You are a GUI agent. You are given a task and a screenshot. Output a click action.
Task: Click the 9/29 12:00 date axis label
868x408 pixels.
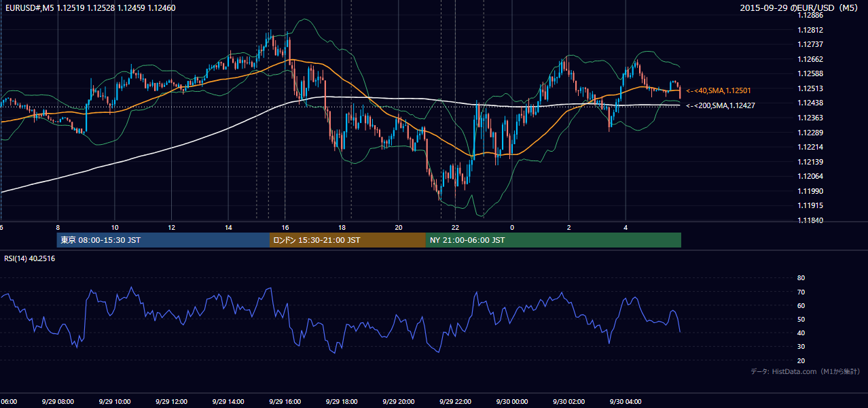pyautogui.click(x=171, y=402)
